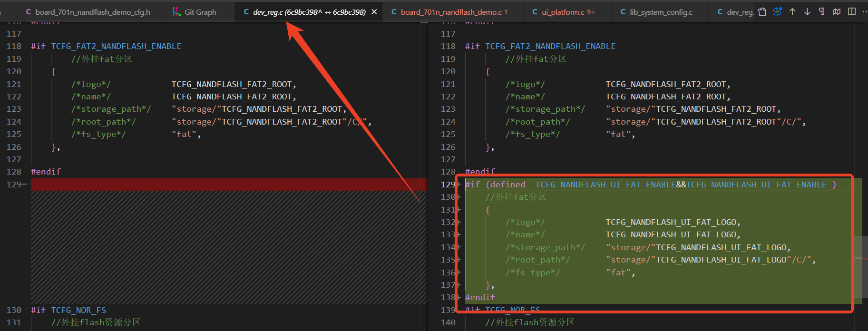Switch to board_701n_nandflash_demo_cfg.h tab
The height and width of the screenshot is (331, 868).
coord(88,12)
